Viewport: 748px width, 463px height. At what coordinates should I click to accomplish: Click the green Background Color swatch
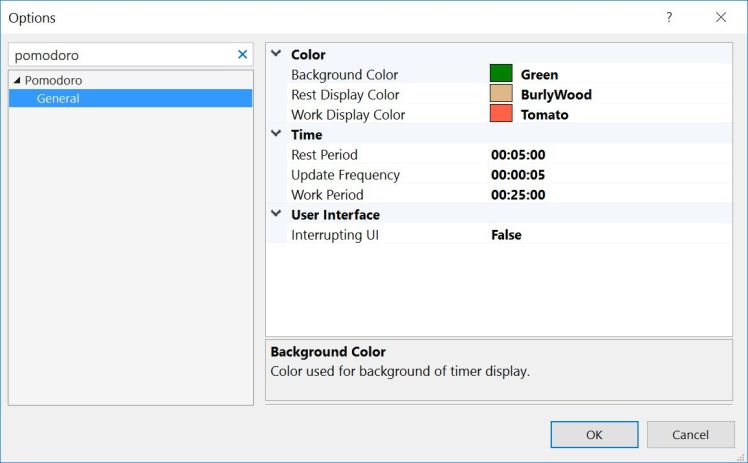(x=501, y=74)
